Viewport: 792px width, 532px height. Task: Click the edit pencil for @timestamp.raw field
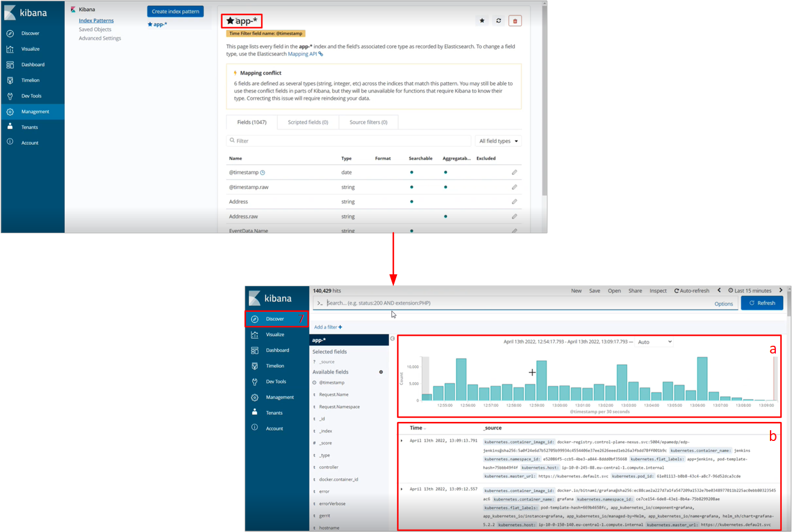(x=514, y=187)
